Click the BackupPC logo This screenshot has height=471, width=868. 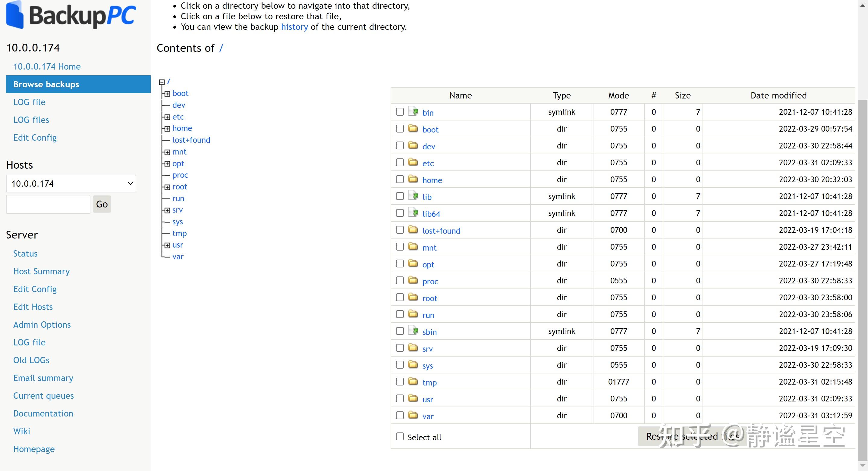(x=71, y=15)
